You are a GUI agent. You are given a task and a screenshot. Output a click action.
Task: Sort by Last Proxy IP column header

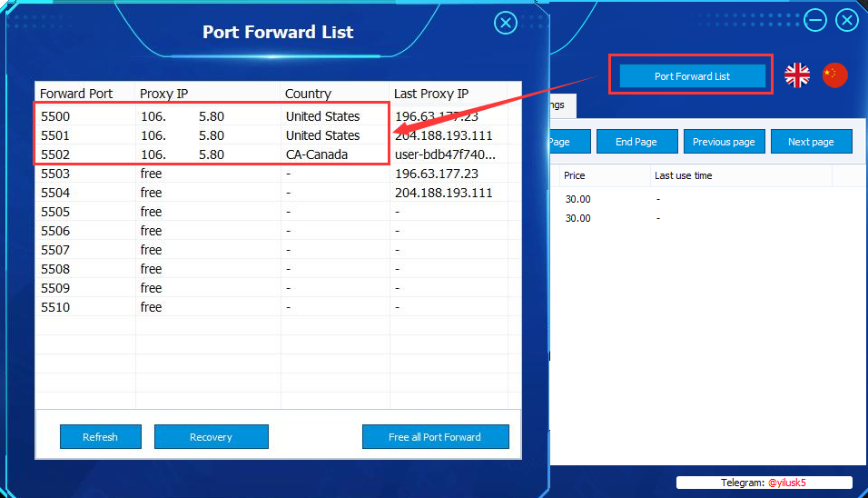click(x=449, y=93)
